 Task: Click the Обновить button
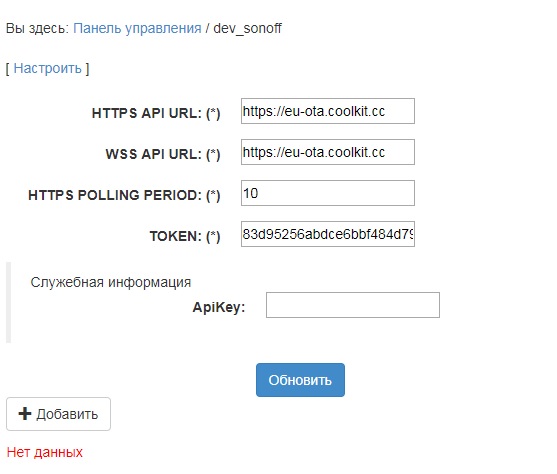[x=300, y=380]
